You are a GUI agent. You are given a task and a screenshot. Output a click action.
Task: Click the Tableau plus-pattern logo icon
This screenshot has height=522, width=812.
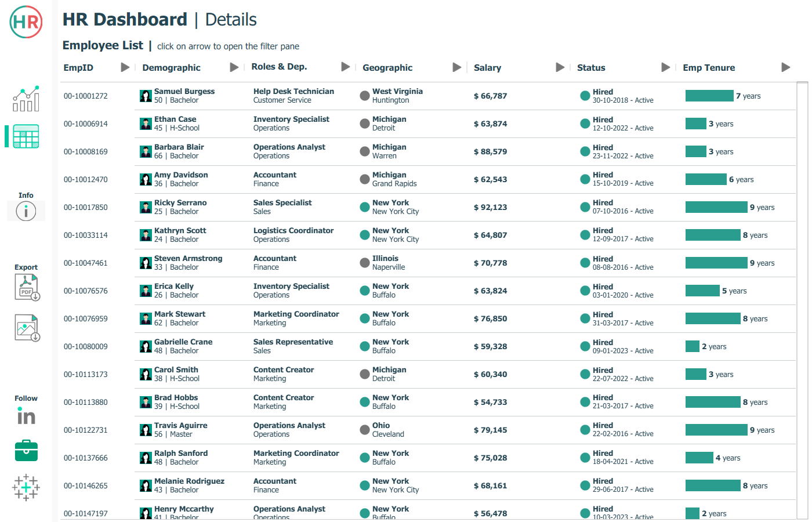coord(26,488)
